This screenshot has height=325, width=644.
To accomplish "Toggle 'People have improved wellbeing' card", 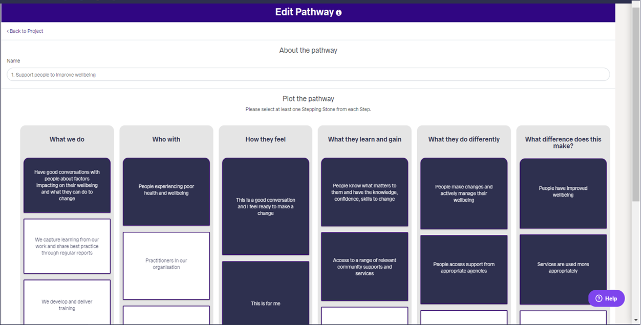I will coord(563,193).
